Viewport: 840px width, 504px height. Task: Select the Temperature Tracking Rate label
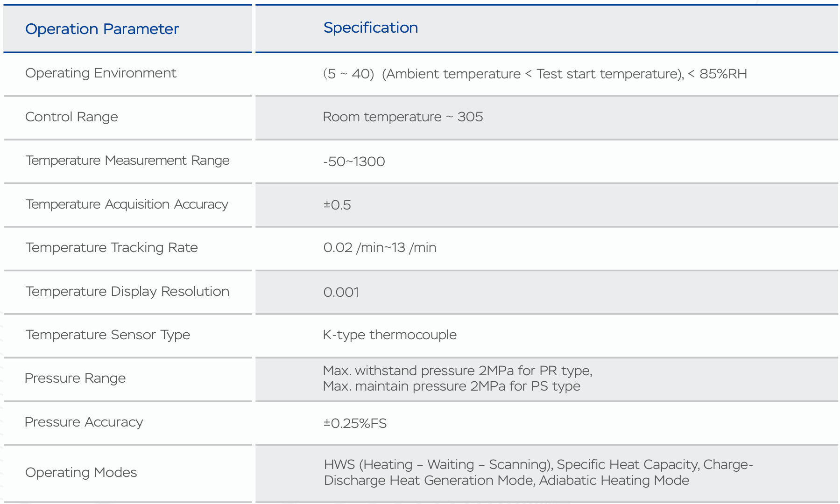112,247
